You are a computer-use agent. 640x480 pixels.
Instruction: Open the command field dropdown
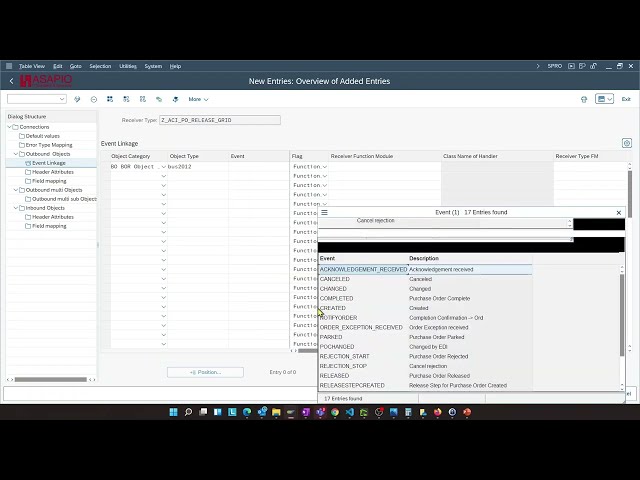pos(62,99)
